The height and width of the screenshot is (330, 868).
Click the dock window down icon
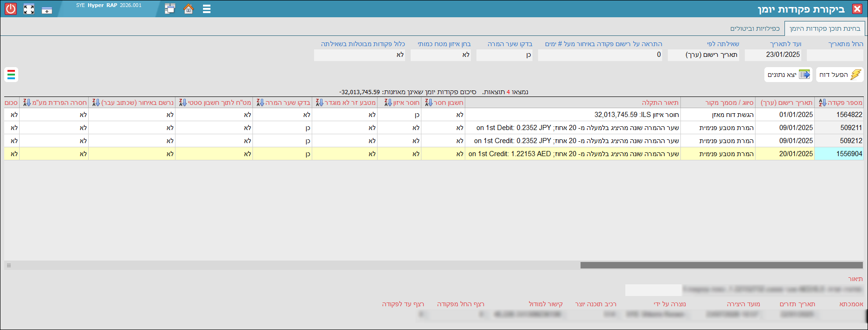click(47, 10)
